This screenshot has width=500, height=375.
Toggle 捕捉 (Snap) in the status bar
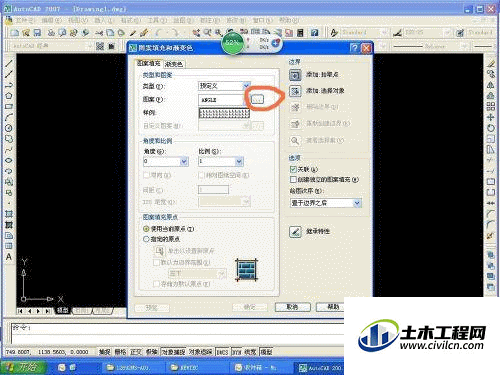click(104, 352)
